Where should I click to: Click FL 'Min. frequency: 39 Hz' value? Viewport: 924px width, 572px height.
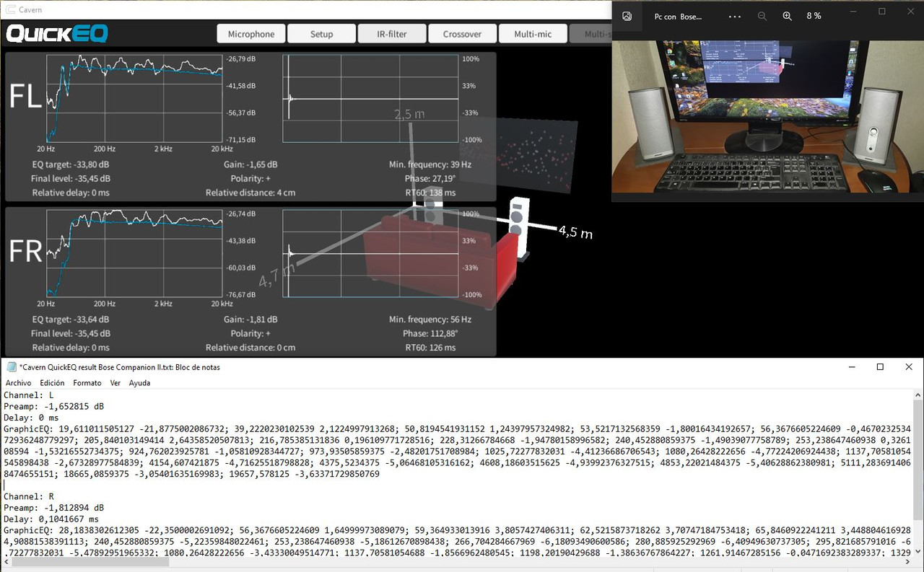(430, 164)
